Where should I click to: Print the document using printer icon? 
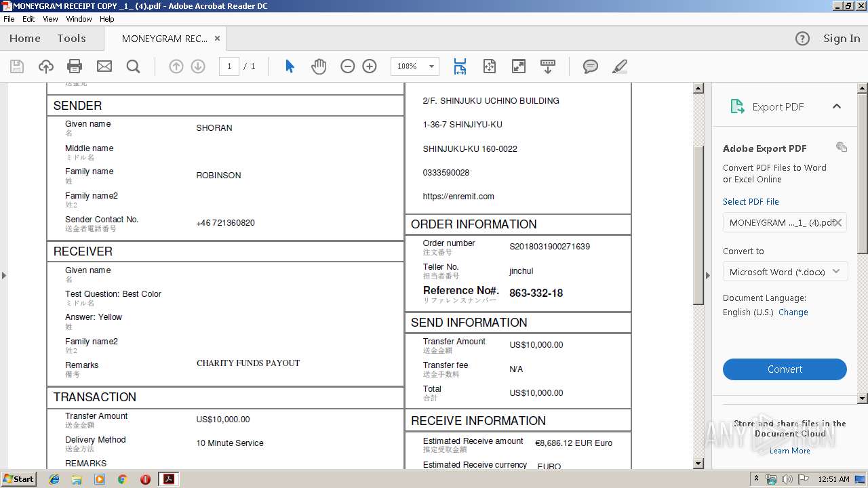click(75, 66)
